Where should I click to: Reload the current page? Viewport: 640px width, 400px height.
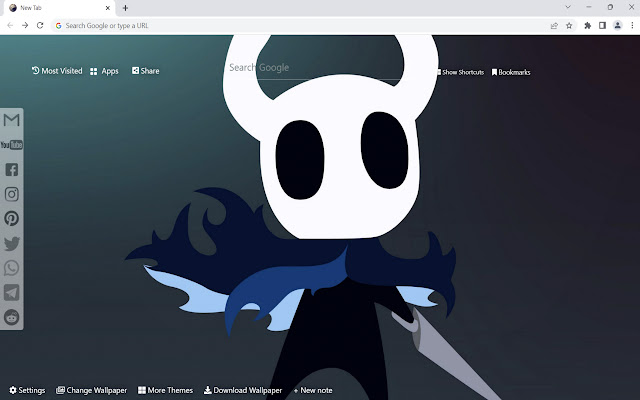point(40,25)
